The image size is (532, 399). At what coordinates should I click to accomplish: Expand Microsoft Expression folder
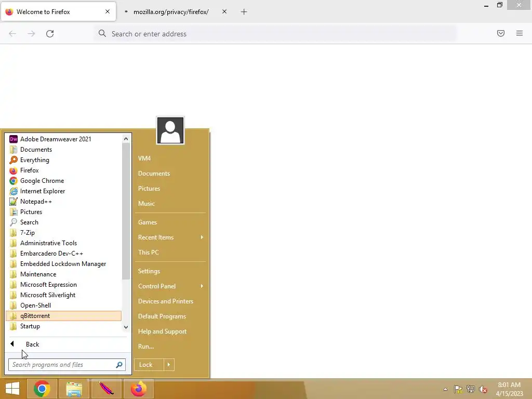coord(63,285)
